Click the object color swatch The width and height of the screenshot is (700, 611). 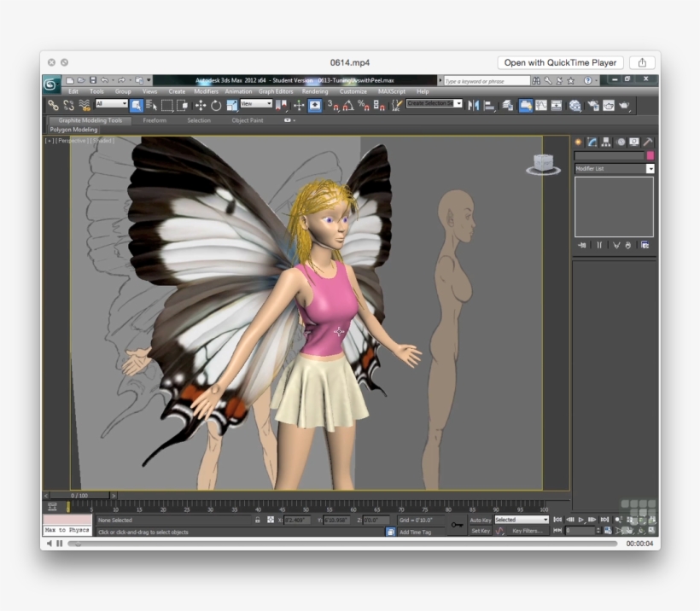click(x=651, y=155)
